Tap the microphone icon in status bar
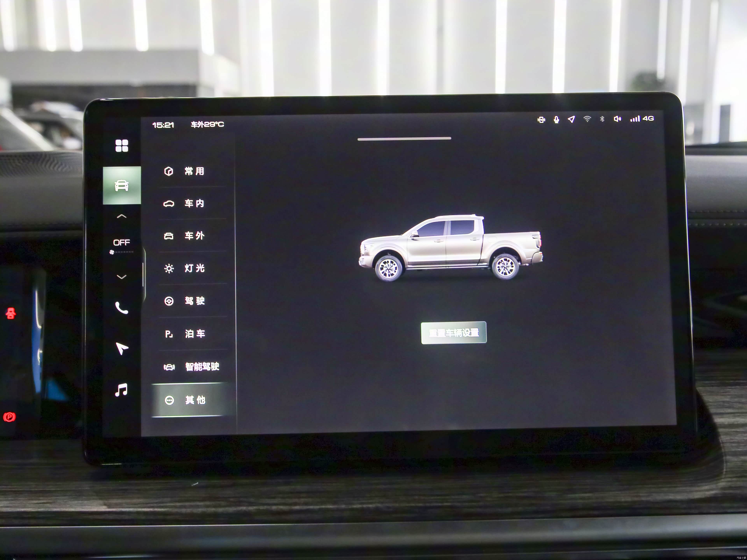747x560 pixels. click(x=556, y=120)
